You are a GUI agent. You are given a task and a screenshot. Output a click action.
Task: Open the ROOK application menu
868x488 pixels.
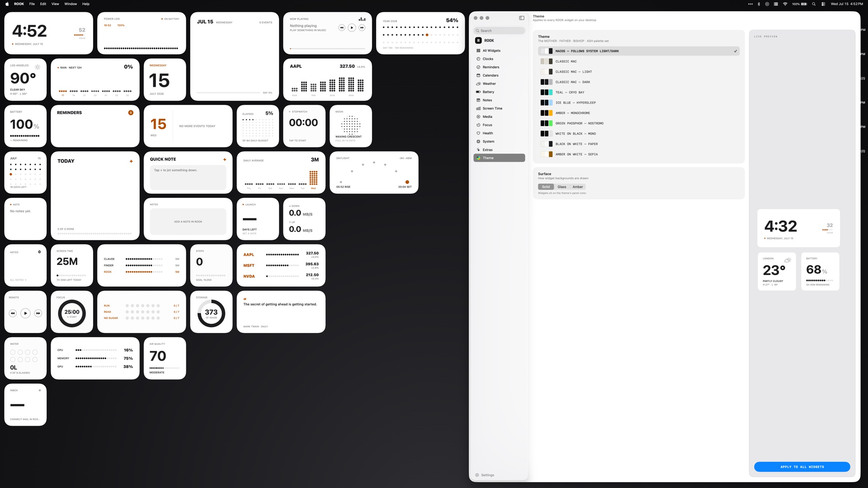tap(19, 4)
